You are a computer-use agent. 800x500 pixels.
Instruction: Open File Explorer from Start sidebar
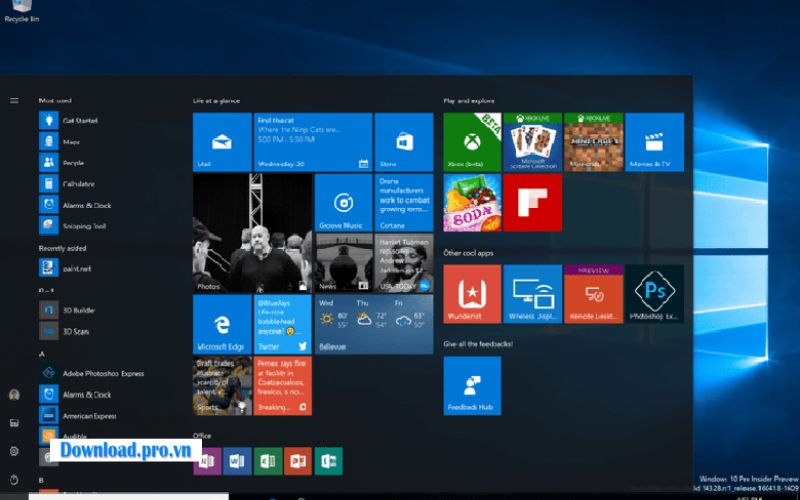point(14,422)
